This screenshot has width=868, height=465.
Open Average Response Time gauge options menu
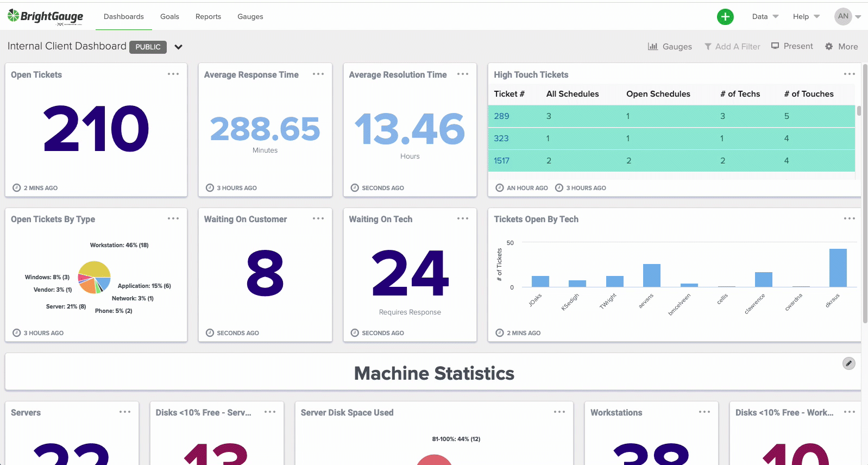[x=318, y=74]
